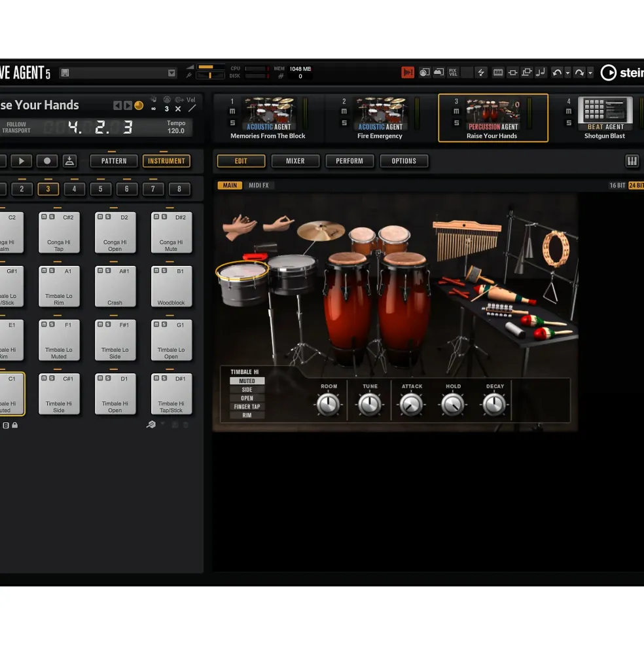The image size is (644, 645).
Task: Show INSTRUMENT pads
Action: 166,161
